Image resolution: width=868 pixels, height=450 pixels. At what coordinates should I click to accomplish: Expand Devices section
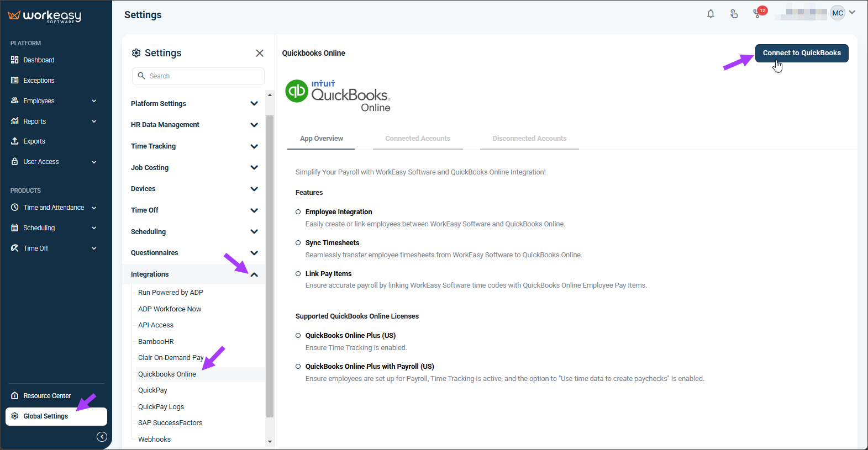click(x=254, y=189)
